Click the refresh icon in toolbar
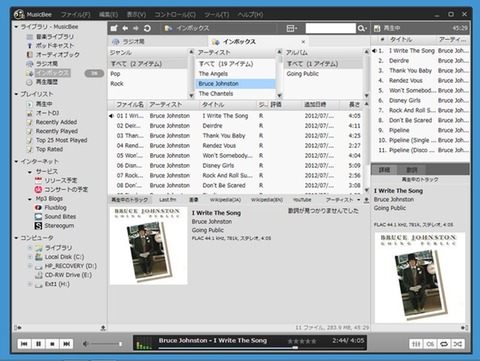Viewport: 480px width, 361px height. tap(147, 28)
